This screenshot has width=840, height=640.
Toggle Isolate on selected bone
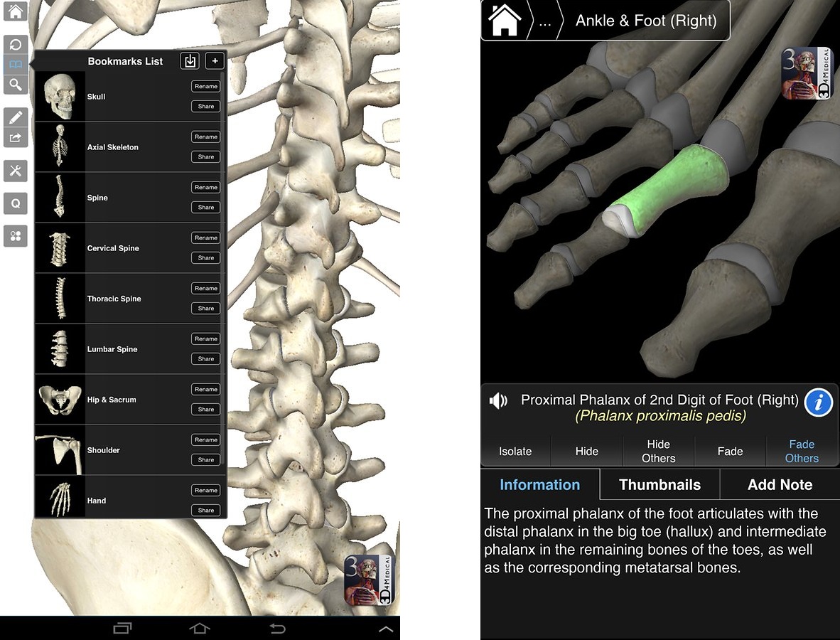coord(515,452)
